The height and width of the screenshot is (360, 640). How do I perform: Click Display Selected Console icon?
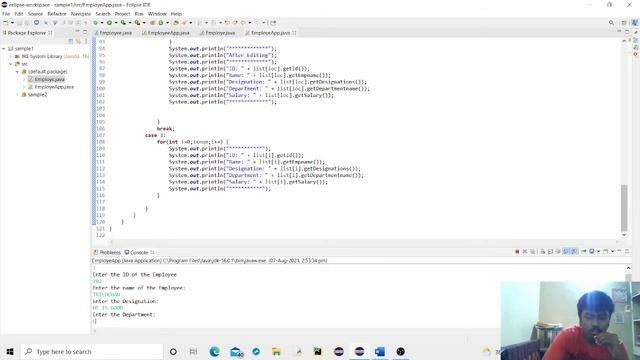click(x=592, y=251)
